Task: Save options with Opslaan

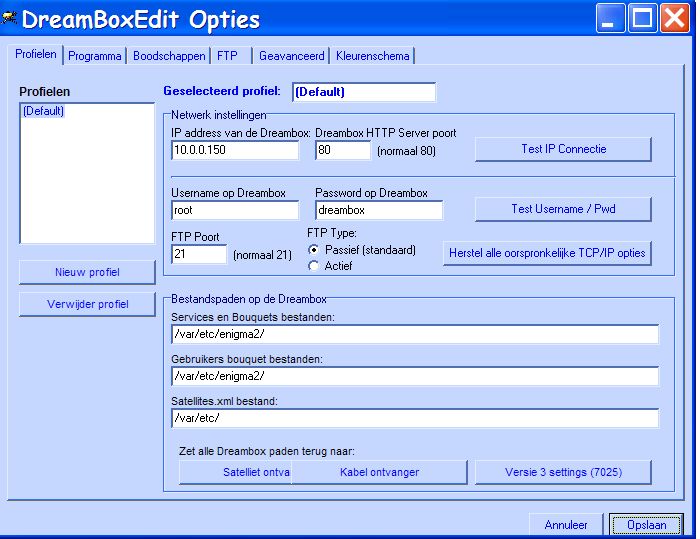Action: (x=646, y=525)
